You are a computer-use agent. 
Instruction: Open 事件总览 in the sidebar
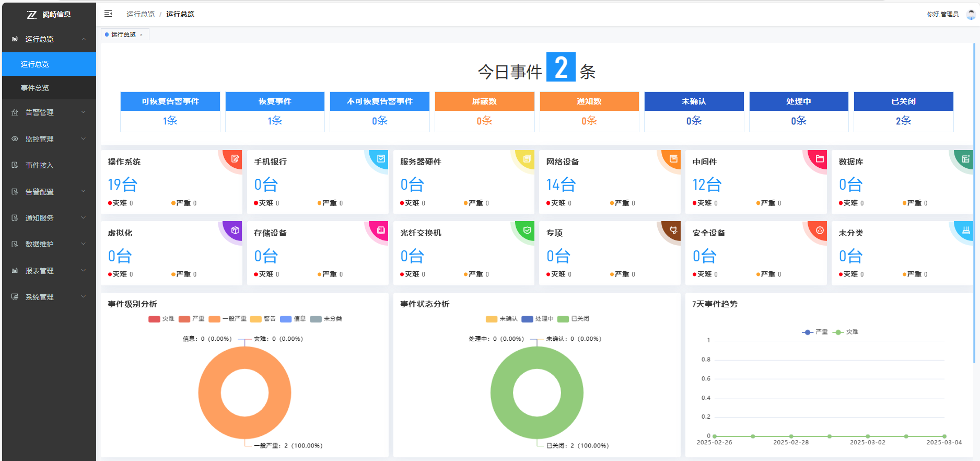pos(35,88)
